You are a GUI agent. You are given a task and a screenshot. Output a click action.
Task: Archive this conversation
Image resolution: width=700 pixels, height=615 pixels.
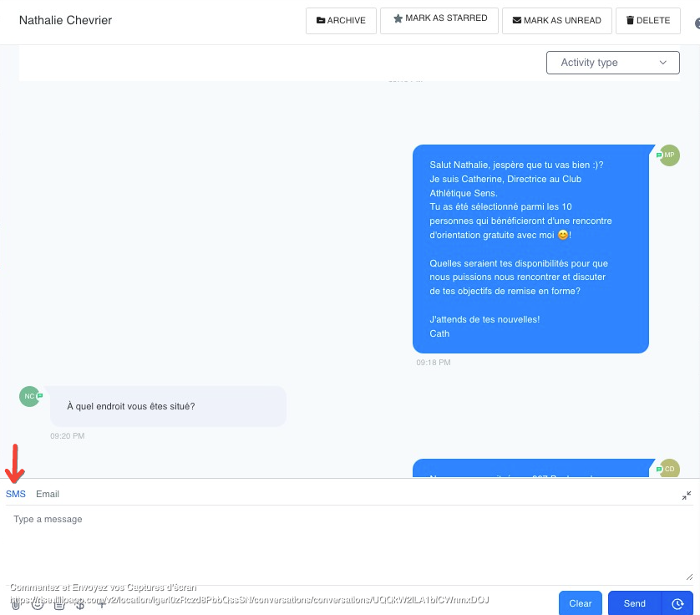pyautogui.click(x=341, y=21)
